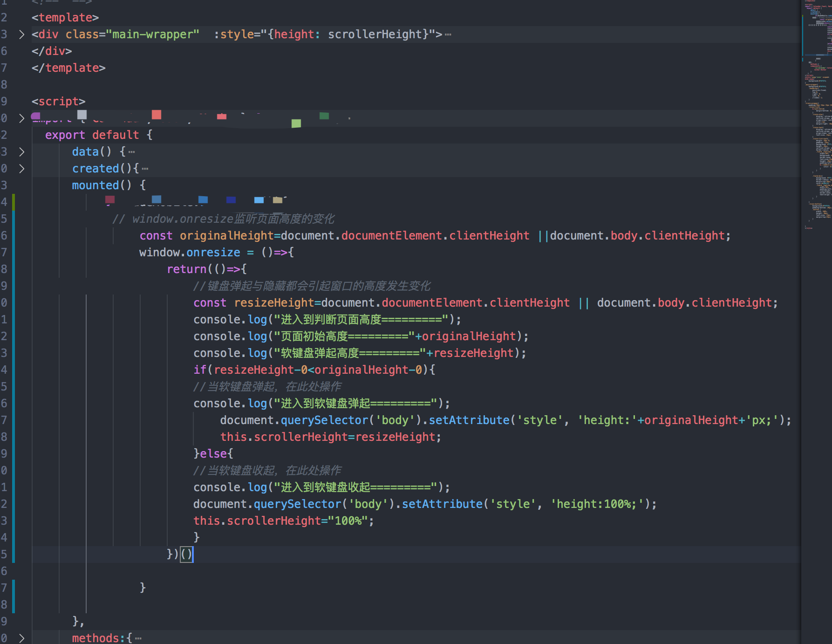Image resolution: width=832 pixels, height=644 pixels.
Task: Click the mounted() method name
Action: [x=95, y=185]
